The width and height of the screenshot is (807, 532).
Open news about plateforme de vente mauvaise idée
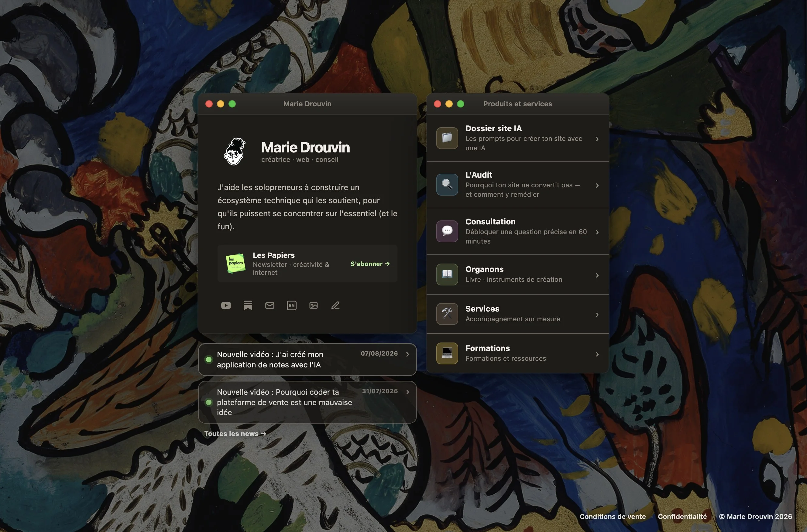point(307,402)
